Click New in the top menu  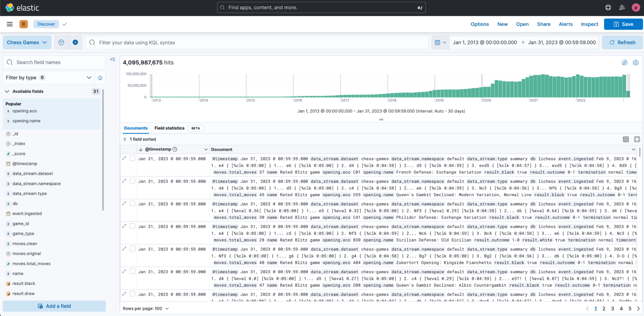(502, 24)
